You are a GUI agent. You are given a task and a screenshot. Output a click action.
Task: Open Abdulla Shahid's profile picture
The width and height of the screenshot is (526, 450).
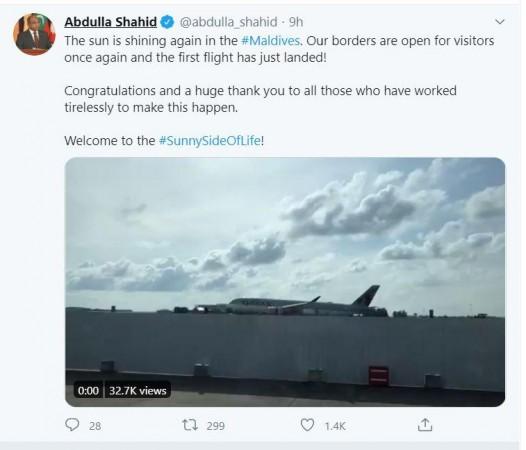click(34, 34)
